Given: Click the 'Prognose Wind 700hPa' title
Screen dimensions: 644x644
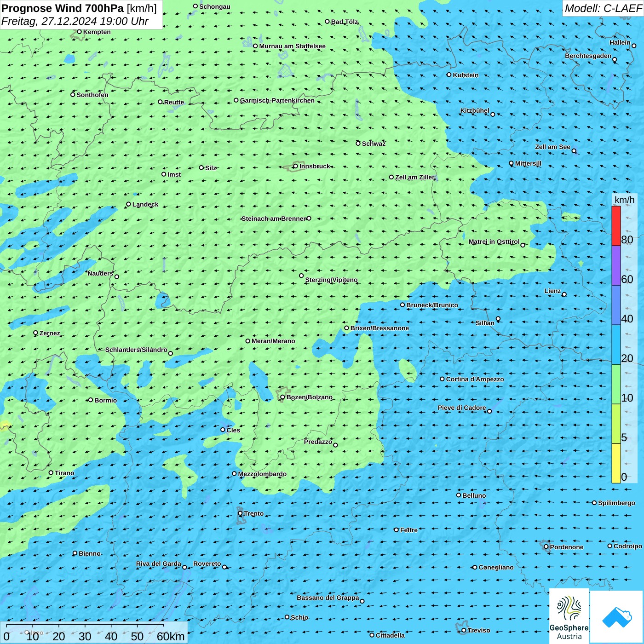Looking at the screenshot, I should click(63, 8).
